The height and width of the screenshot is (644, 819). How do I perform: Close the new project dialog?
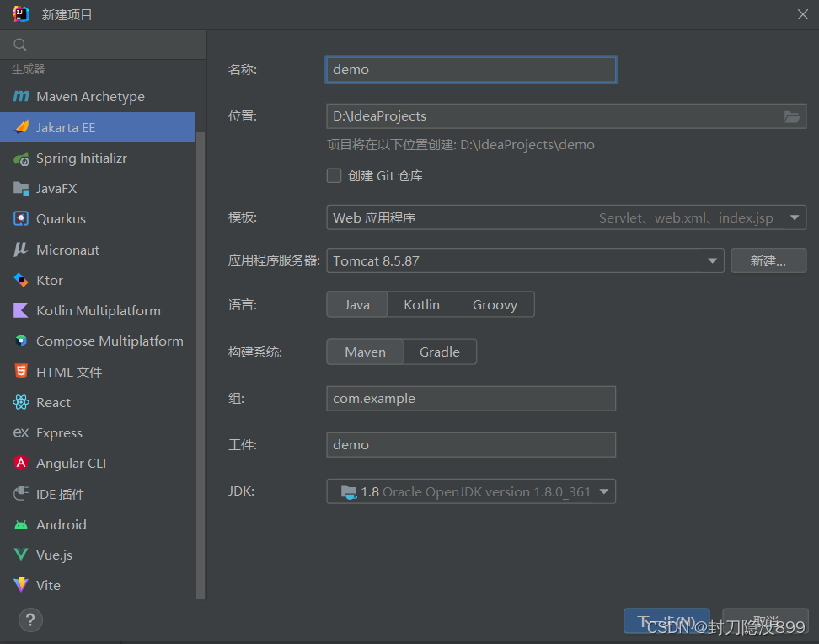click(803, 14)
